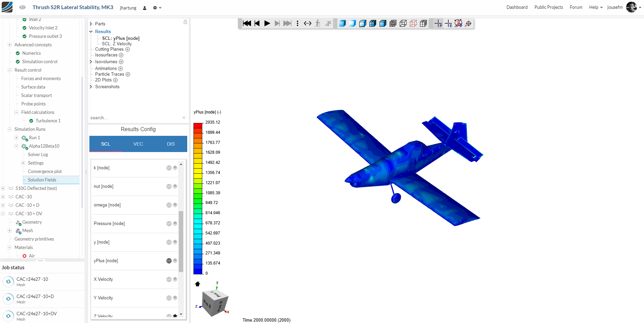Screen dimensions: 644x323
Task: Open the Convergence plot item
Action: [x=45, y=172]
